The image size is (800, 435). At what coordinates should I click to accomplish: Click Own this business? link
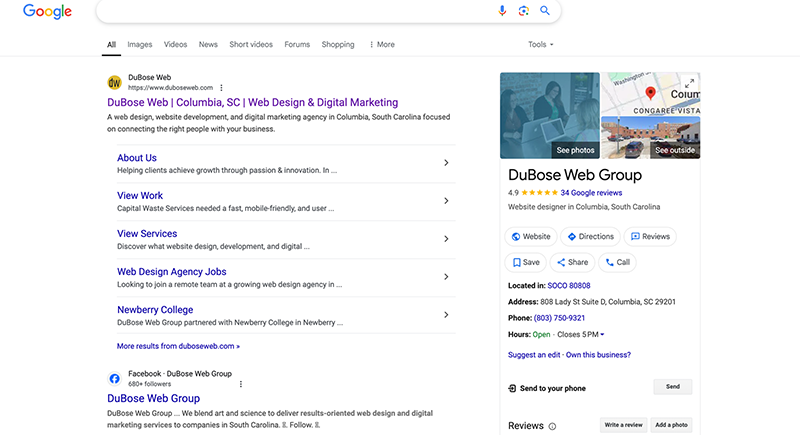click(598, 355)
